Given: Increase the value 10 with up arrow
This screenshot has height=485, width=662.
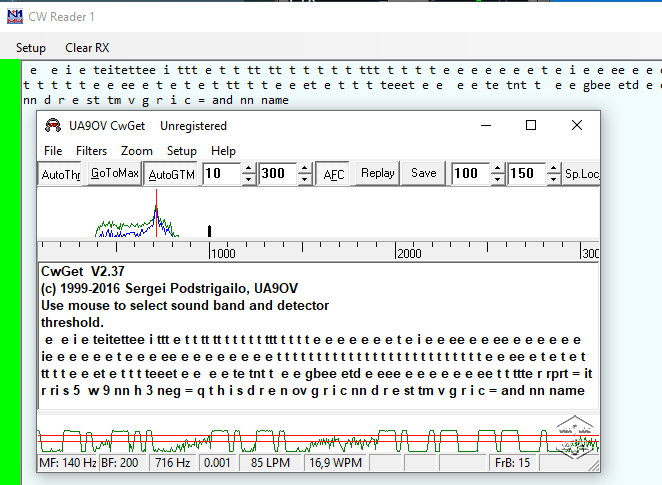Looking at the screenshot, I should pyautogui.click(x=248, y=168).
